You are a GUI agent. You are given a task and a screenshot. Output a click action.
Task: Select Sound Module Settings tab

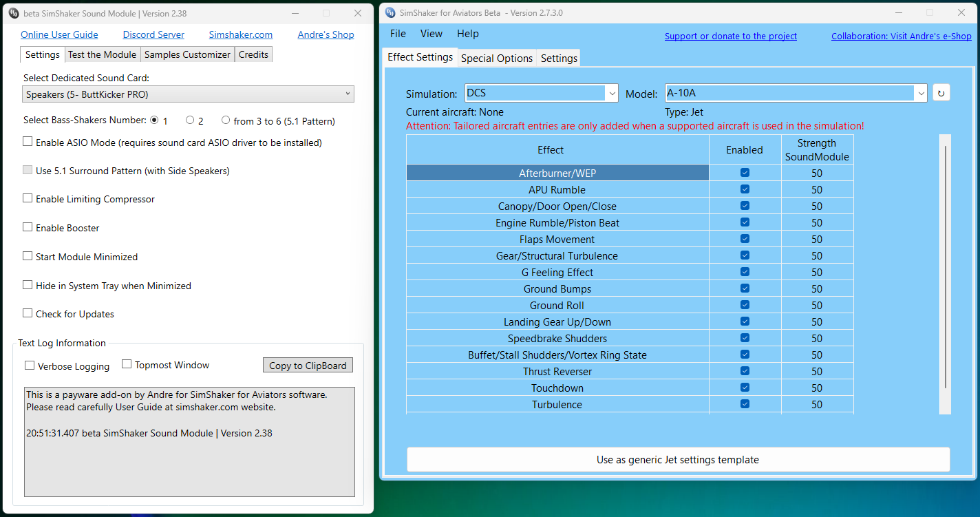tap(43, 54)
